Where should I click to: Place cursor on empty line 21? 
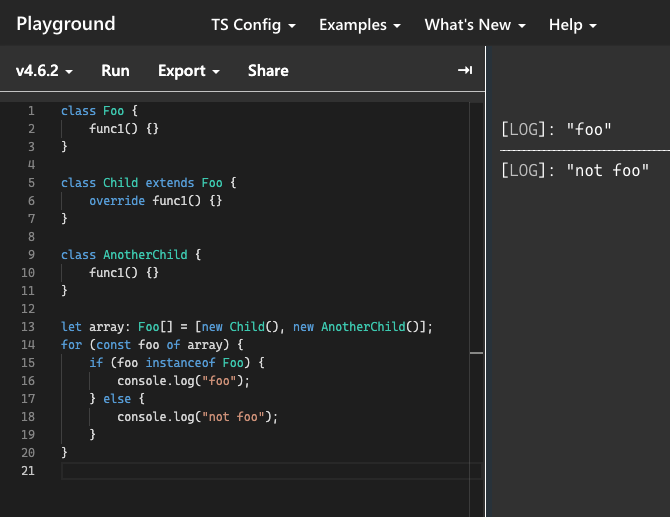click(271, 470)
